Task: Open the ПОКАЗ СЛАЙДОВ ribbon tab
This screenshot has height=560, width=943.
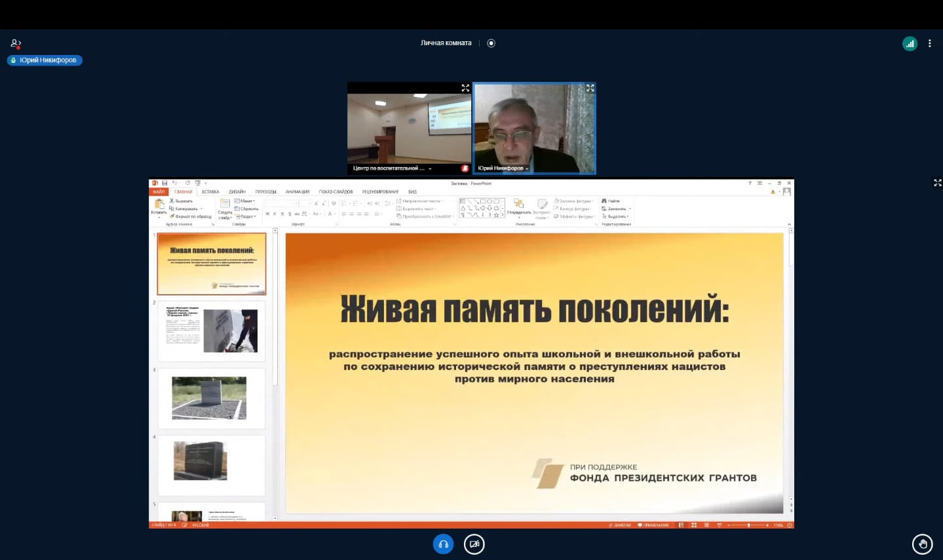Action: point(336,192)
